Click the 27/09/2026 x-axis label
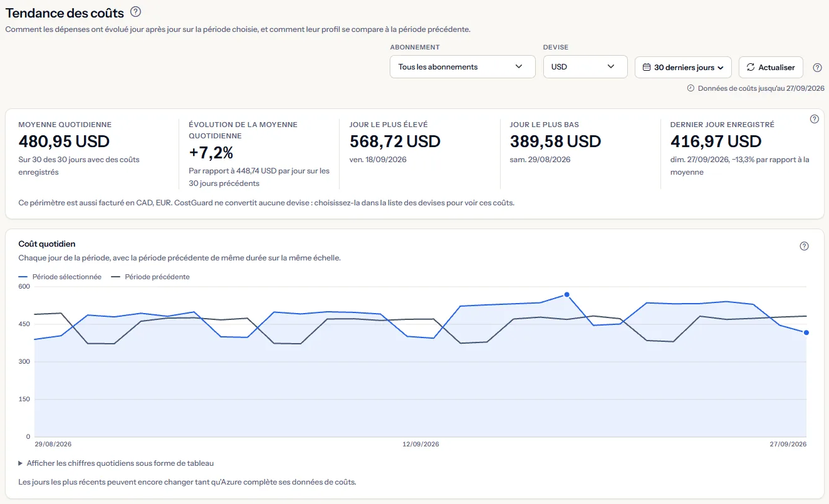Viewport: 829px width, 504px height. pos(788,445)
